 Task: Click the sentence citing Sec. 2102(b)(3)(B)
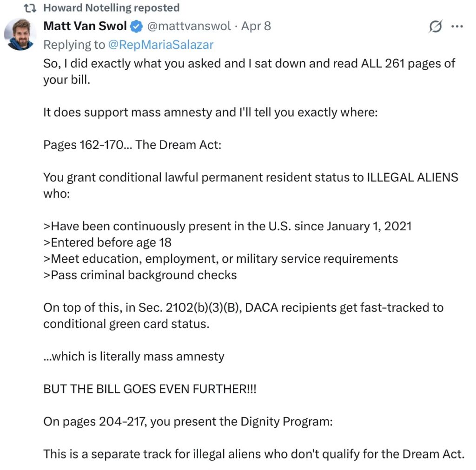click(x=243, y=307)
